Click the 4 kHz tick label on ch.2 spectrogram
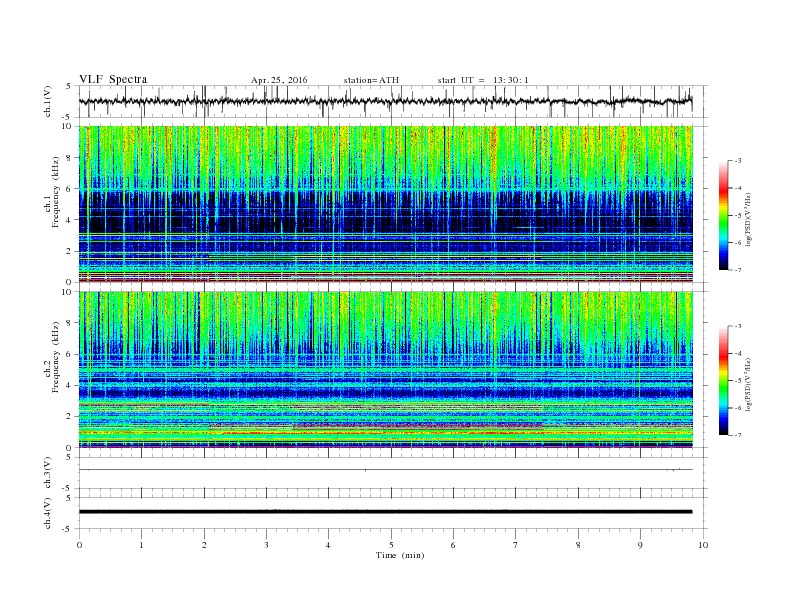 70,386
